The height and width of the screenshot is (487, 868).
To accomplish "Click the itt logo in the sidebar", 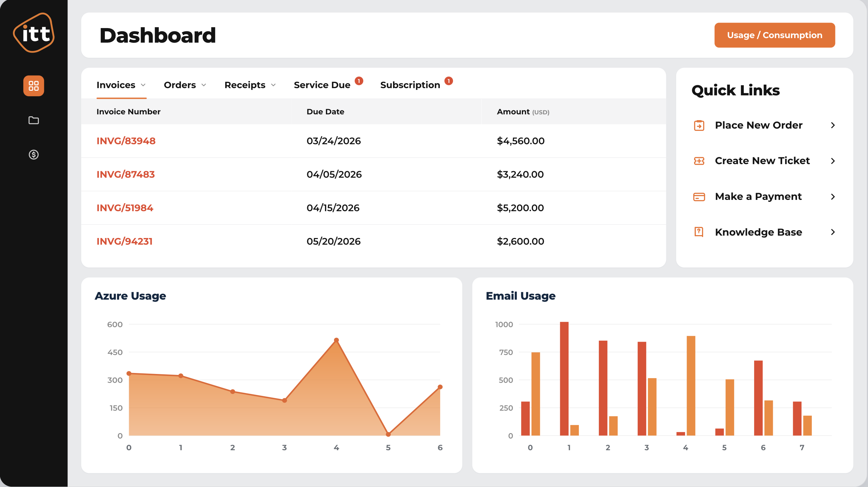I will click(x=34, y=33).
